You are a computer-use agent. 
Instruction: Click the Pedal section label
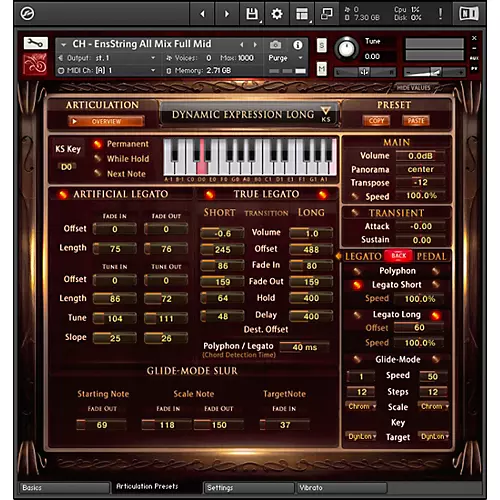[431, 256]
